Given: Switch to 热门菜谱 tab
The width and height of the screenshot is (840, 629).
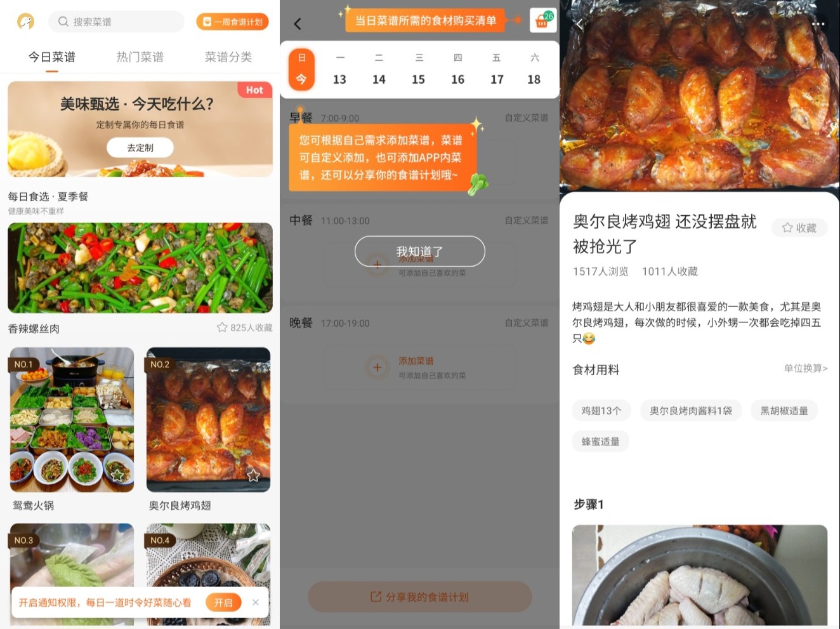Looking at the screenshot, I should pos(140,57).
